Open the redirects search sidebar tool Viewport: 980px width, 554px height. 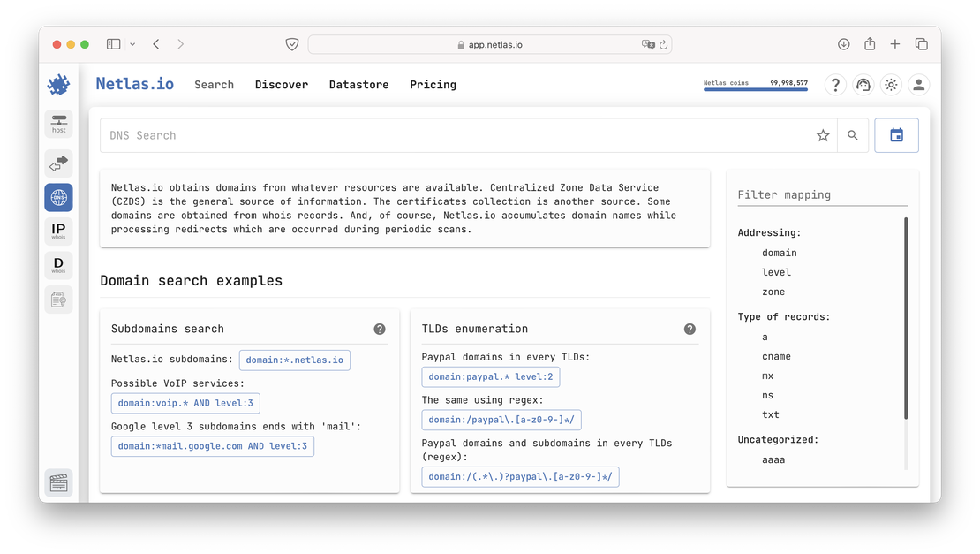coord(58,163)
